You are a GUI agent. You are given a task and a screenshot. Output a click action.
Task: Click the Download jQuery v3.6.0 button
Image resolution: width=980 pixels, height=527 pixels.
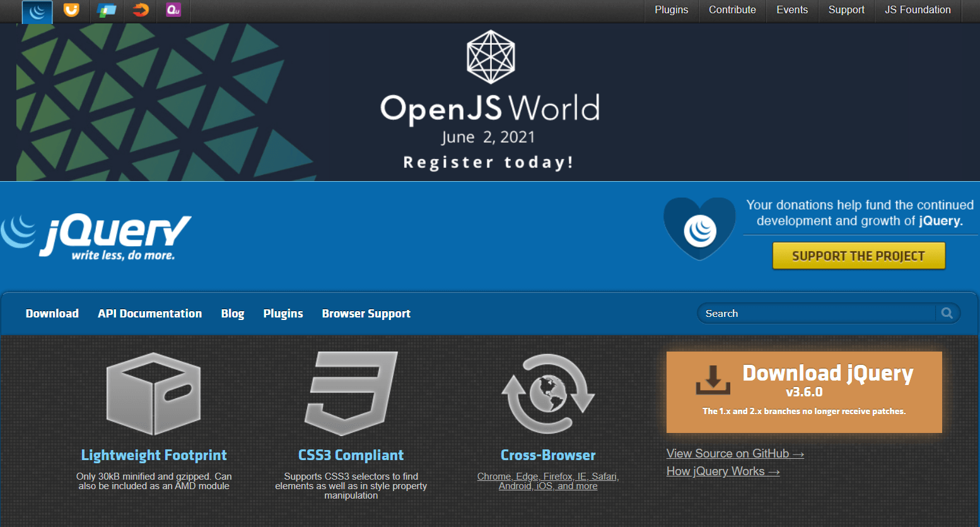(x=804, y=392)
